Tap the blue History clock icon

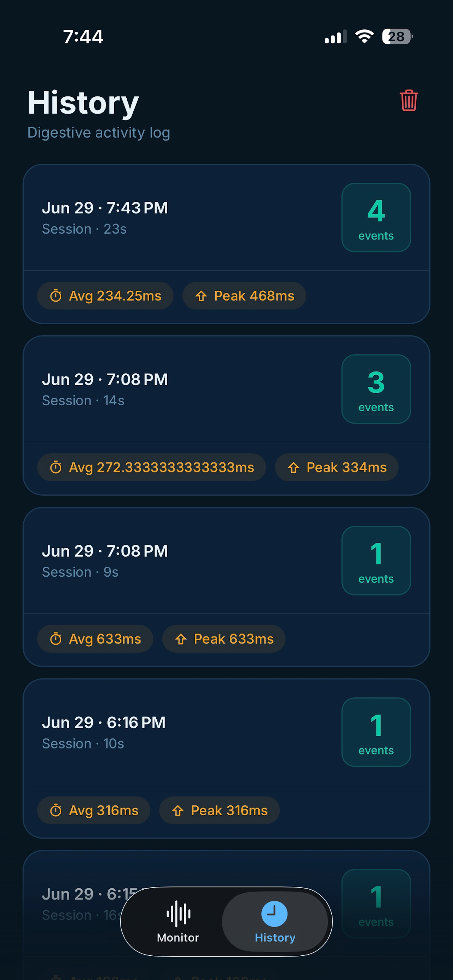[274, 913]
